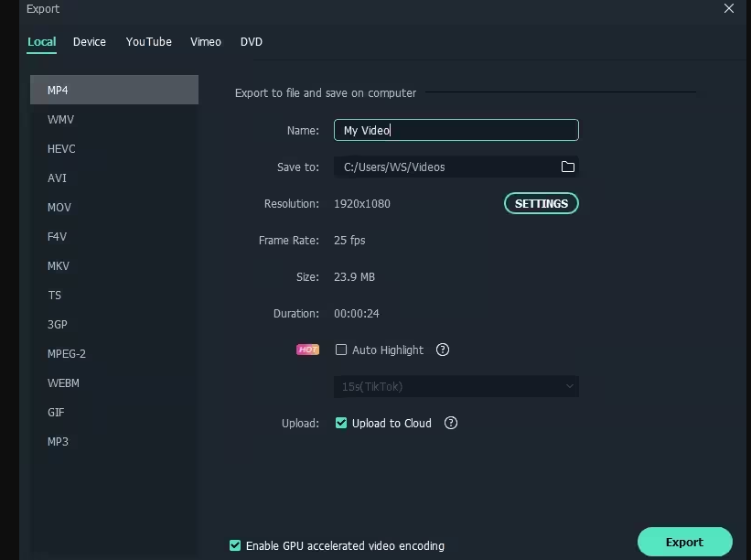
Task: Open the resolution SETTINGS button
Action: [542, 203]
